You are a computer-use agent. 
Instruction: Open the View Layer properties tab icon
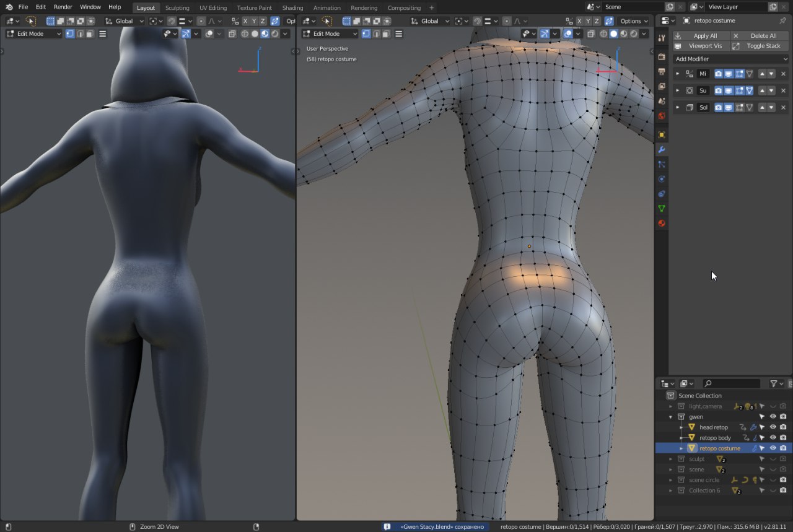tap(662, 86)
